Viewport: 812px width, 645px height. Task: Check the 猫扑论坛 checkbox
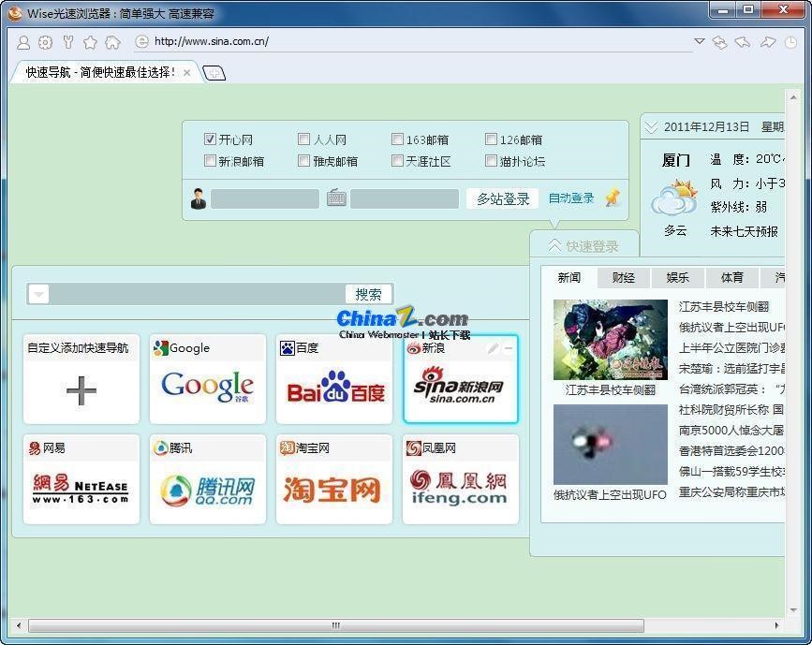click(x=491, y=160)
